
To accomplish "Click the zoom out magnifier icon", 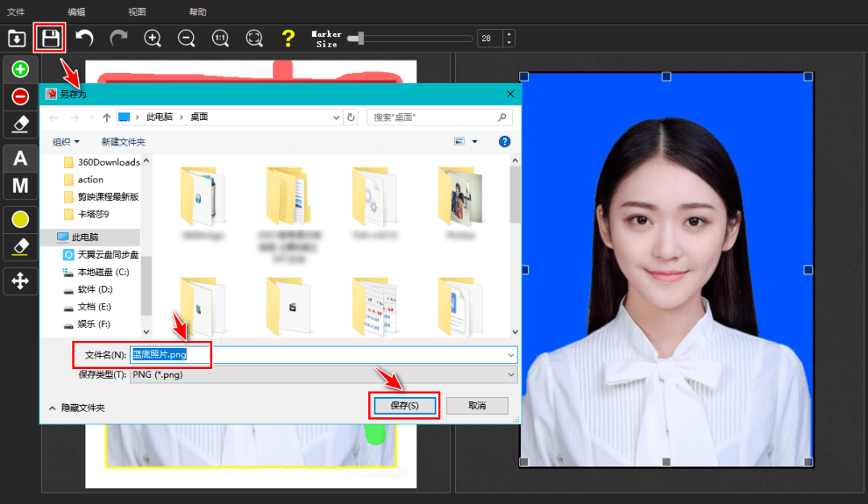I will click(x=186, y=38).
